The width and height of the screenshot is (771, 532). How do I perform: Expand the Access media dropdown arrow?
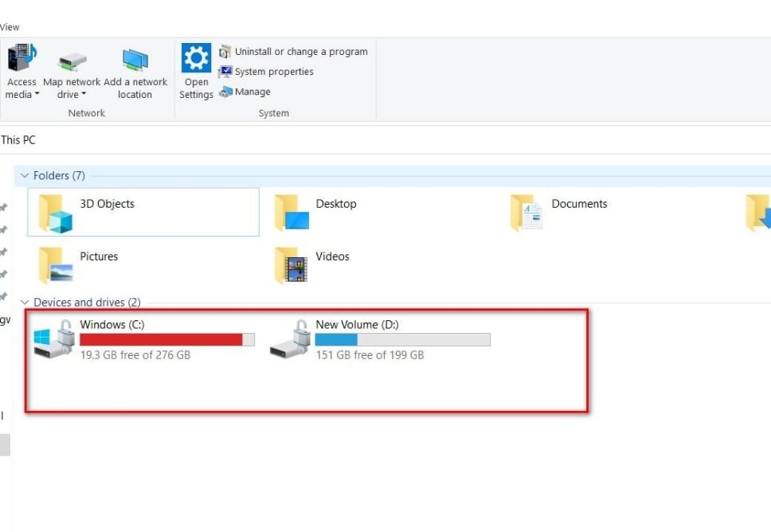[37, 95]
